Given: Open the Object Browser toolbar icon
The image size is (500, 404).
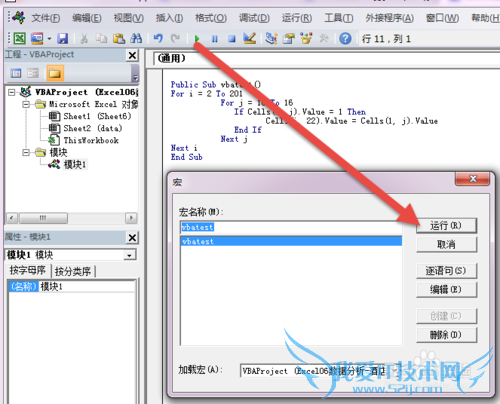Looking at the screenshot, I should (x=306, y=39).
